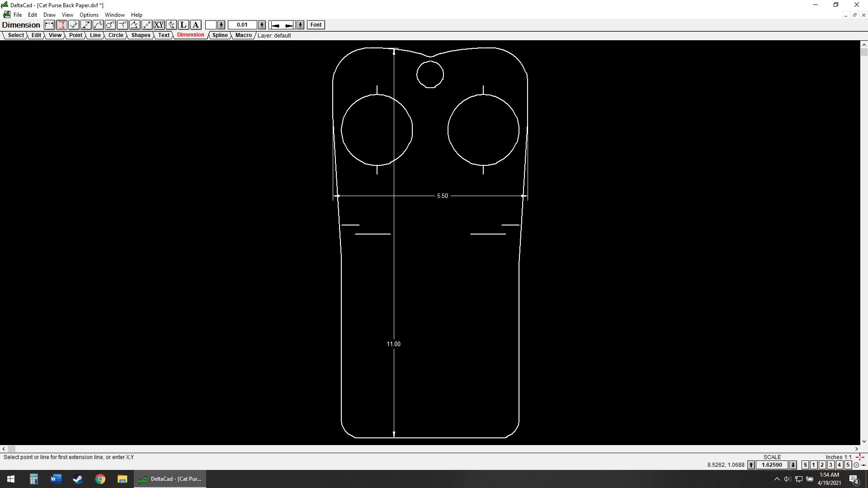Image resolution: width=868 pixels, height=488 pixels.
Task: Select the angular dimension tool
Action: coord(135,25)
